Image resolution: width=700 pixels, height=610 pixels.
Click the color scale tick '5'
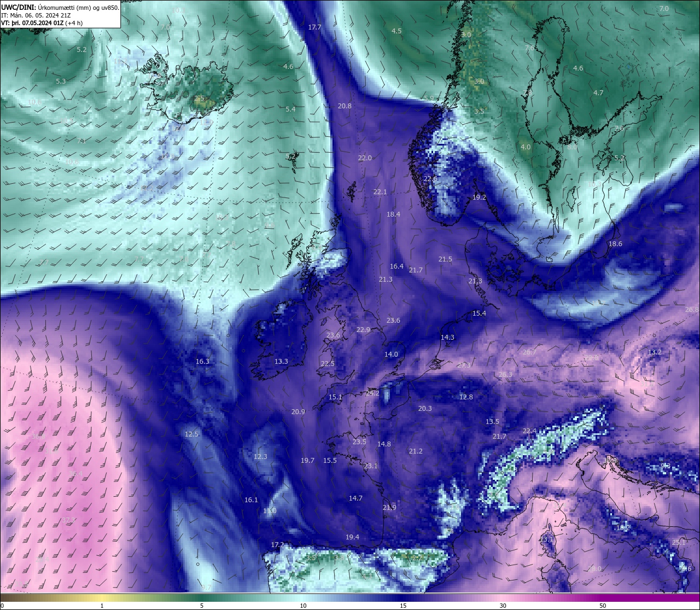point(202,606)
